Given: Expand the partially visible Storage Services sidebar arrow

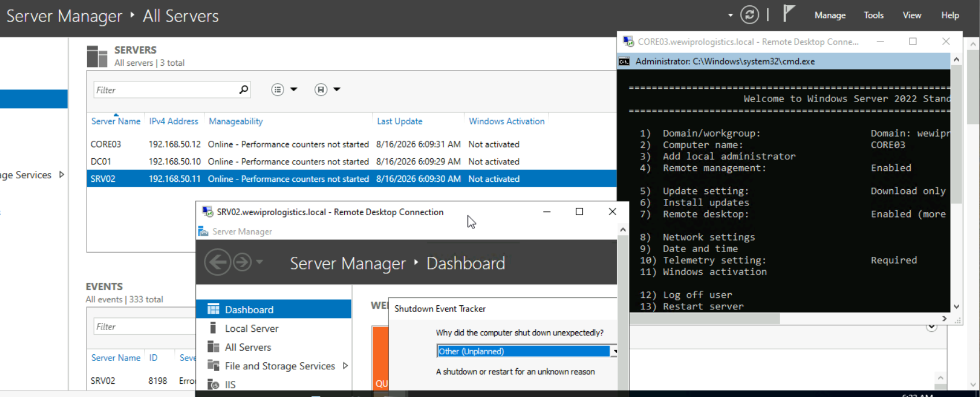Looking at the screenshot, I should (62, 174).
